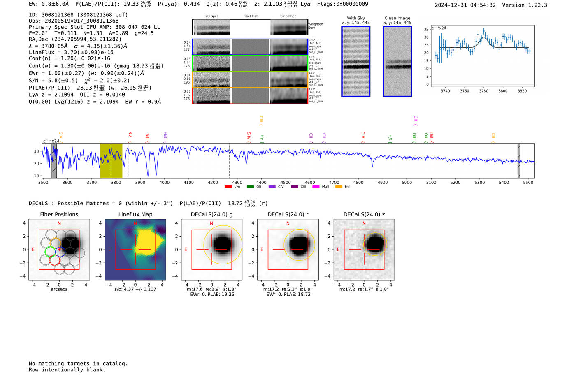Click the orange CII marker near 5350
This screenshot has height=392, width=576.
(493, 138)
